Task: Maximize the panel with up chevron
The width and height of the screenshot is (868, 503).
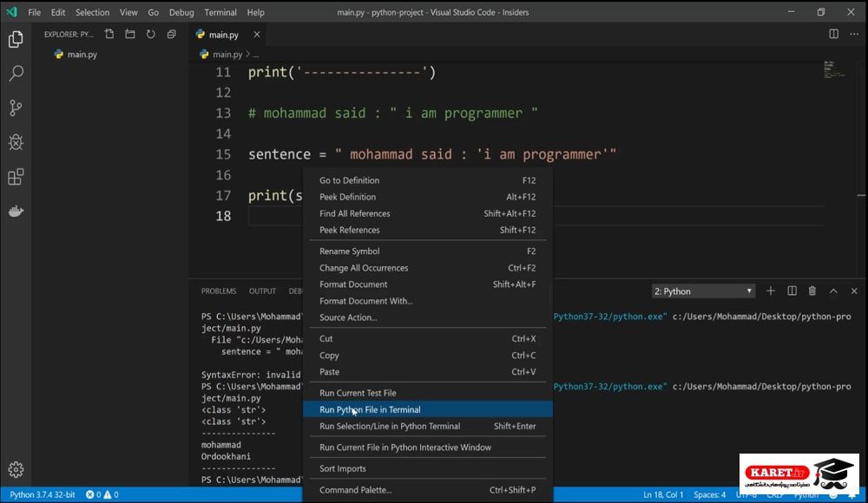Action: 833,291
